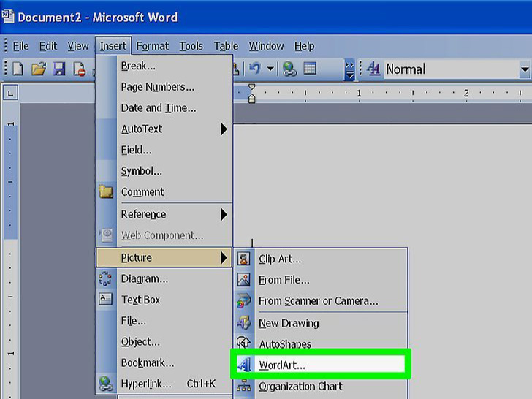The image size is (532, 399).
Task: Open the Format menu
Action: click(x=152, y=46)
